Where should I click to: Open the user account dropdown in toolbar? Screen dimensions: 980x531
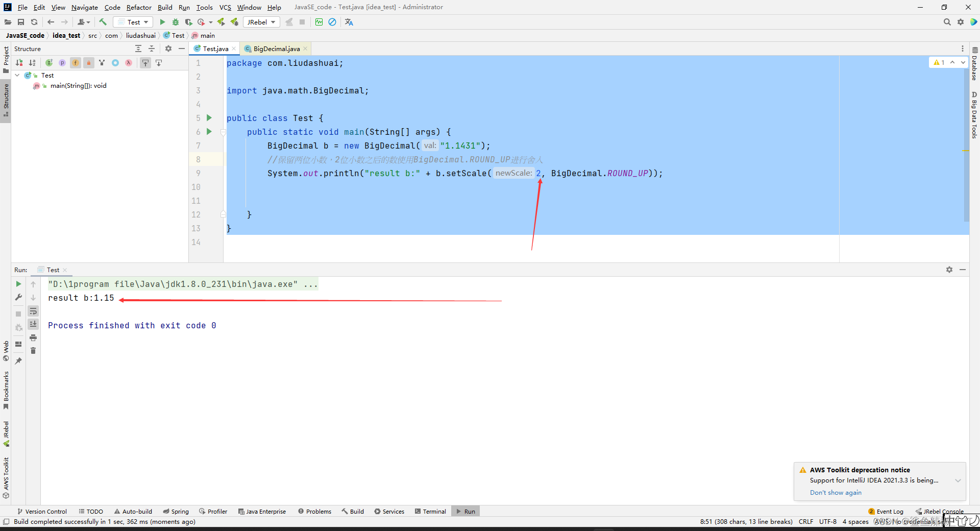pos(84,22)
